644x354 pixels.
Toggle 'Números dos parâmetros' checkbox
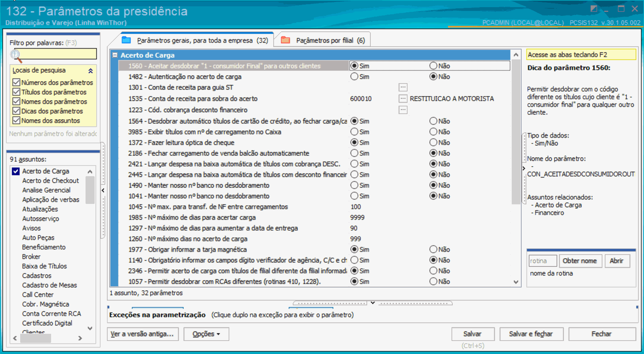16,82
